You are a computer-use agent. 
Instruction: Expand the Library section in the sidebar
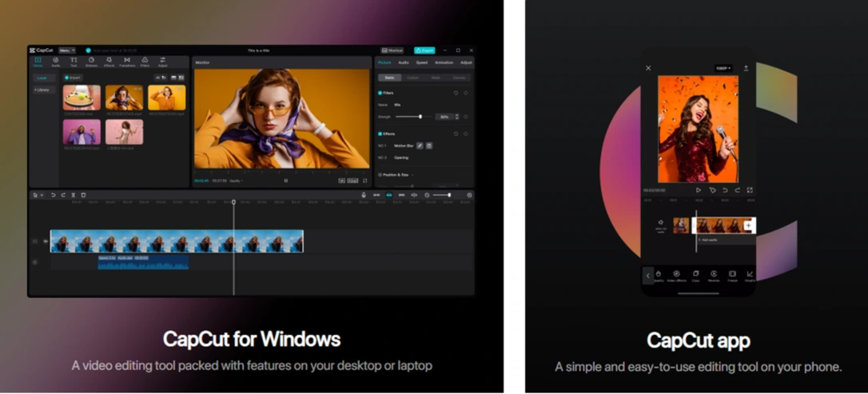coord(43,90)
